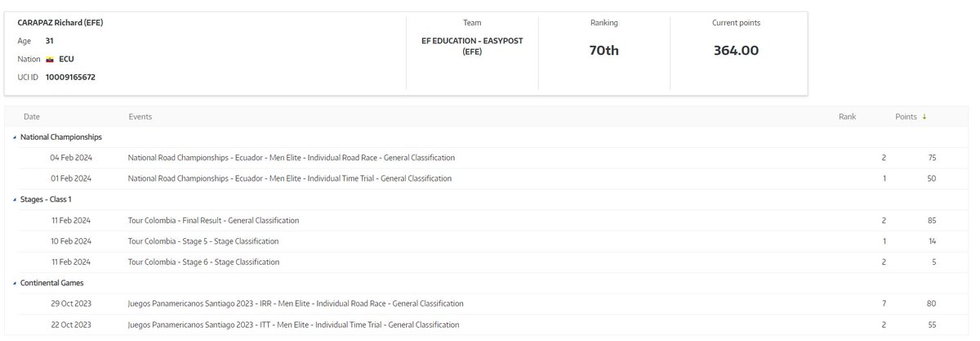Image resolution: width=980 pixels, height=341 pixels.
Task: Sort by the Rank column header
Action: tap(847, 117)
